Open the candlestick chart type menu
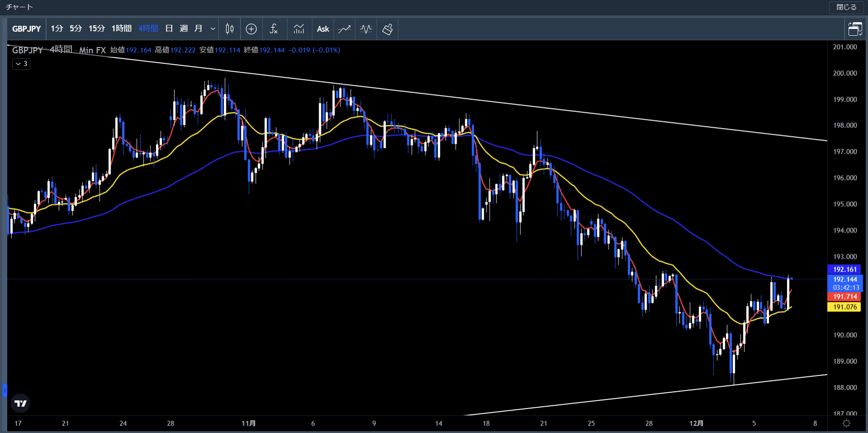The width and height of the screenshot is (868, 433). [230, 29]
